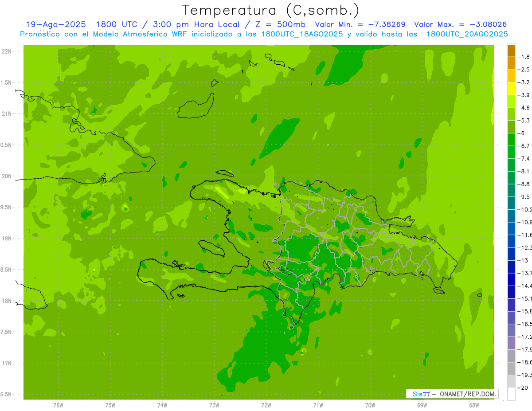Click the Valor Max. = -3.08026 value
The height and width of the screenshot is (411, 532).
tap(461, 24)
